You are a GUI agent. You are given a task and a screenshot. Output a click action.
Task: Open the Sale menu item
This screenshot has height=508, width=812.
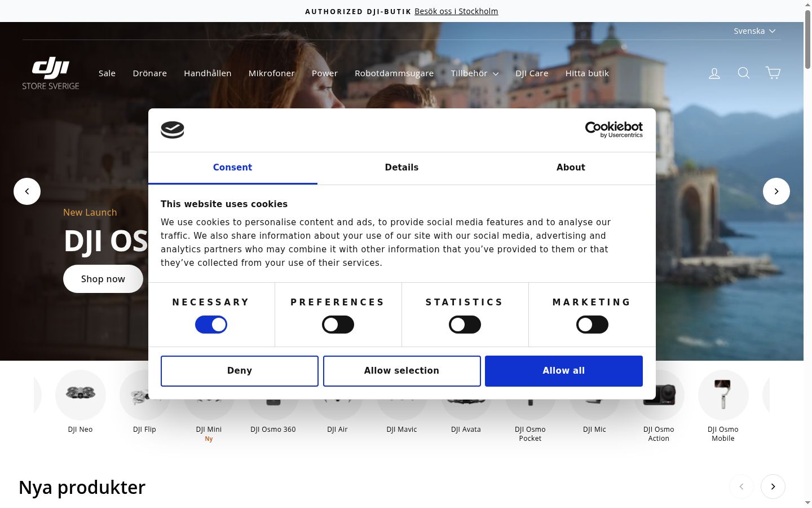(107, 73)
